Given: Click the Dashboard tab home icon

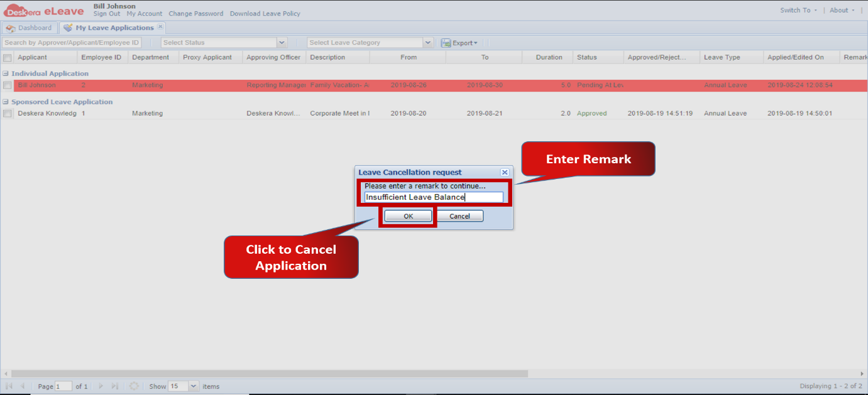Looking at the screenshot, I should [x=11, y=28].
